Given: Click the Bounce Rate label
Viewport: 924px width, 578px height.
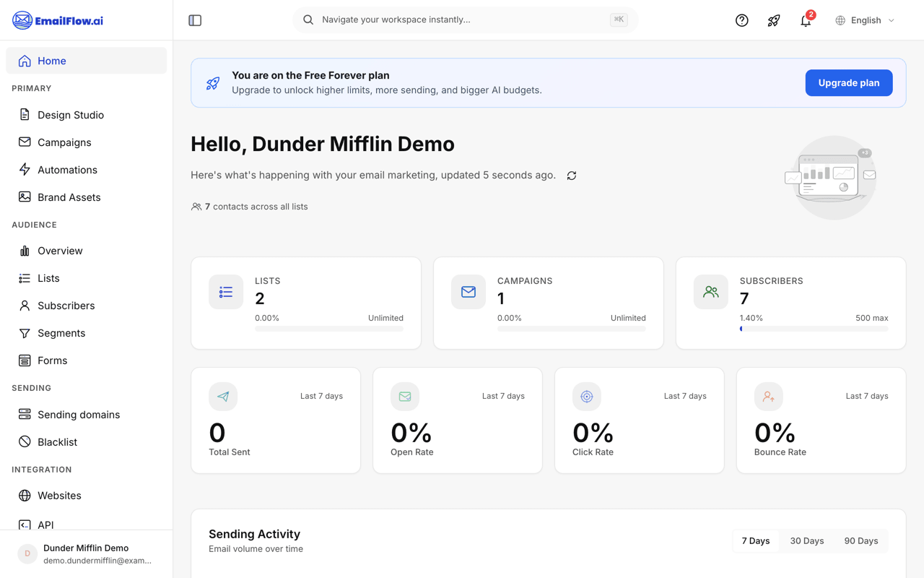Looking at the screenshot, I should click(x=780, y=452).
